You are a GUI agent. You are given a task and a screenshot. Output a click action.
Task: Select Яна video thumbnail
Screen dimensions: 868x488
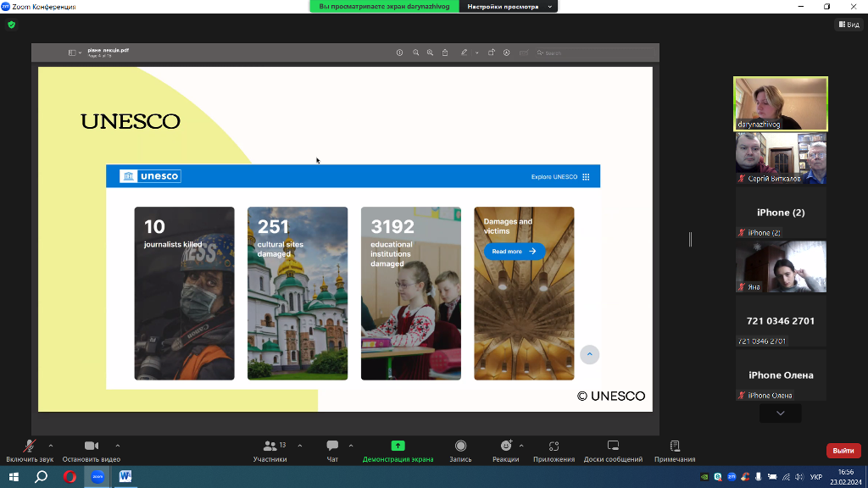pyautogui.click(x=781, y=267)
